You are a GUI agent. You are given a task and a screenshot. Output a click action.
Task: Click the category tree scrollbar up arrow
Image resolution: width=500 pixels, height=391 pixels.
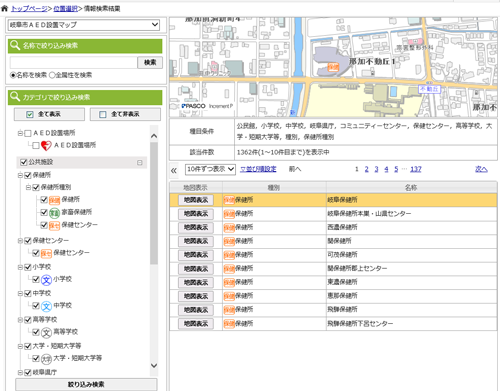pyautogui.click(x=154, y=136)
